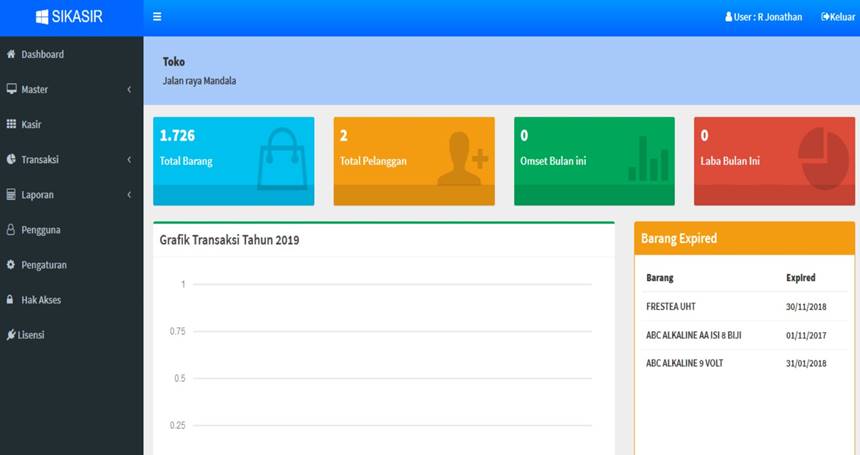Click the green Omset Bulan ini card
Viewport: 860px width, 455px height.
(594, 161)
